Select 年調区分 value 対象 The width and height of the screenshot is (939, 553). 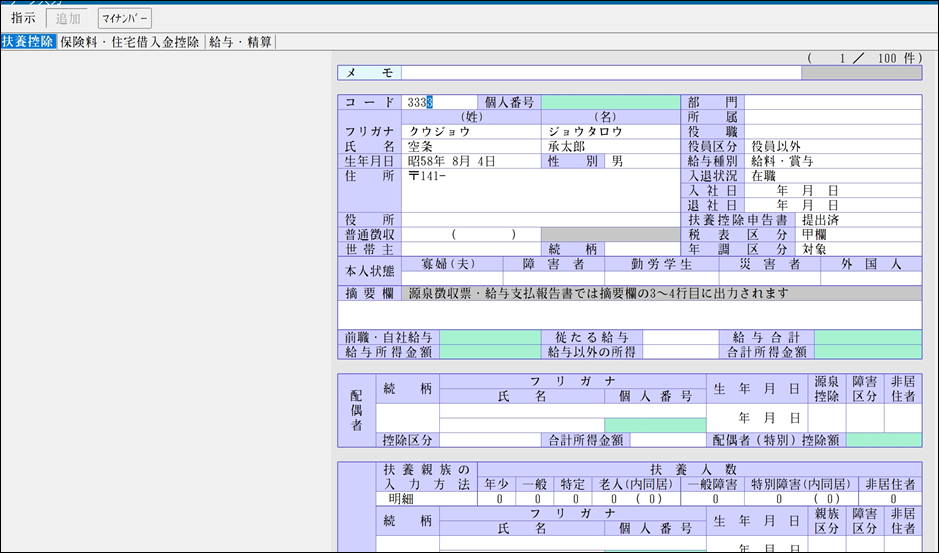[x=858, y=249]
